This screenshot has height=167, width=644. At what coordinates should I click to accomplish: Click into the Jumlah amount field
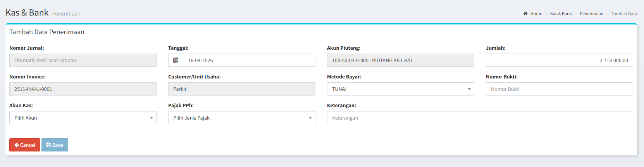pyautogui.click(x=559, y=60)
